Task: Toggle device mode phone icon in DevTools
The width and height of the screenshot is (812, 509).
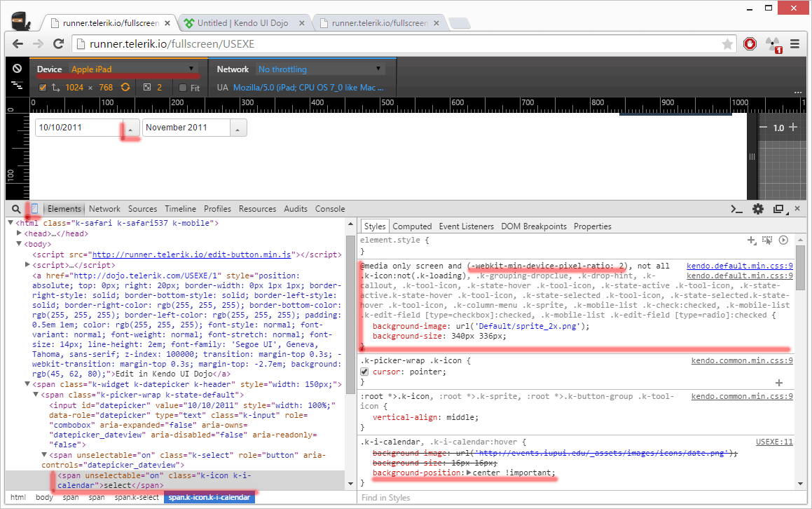Action: coord(34,209)
